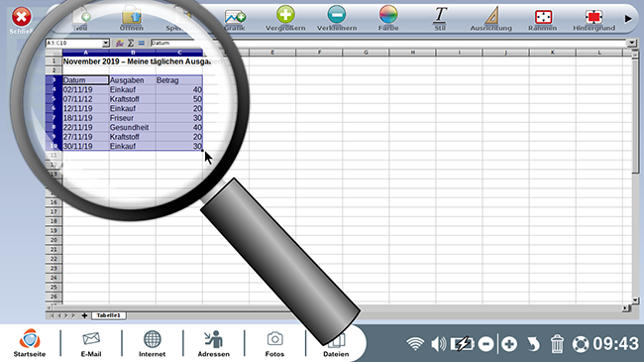Open the Ausrichtung alignment tool
644x362 pixels.
491,15
